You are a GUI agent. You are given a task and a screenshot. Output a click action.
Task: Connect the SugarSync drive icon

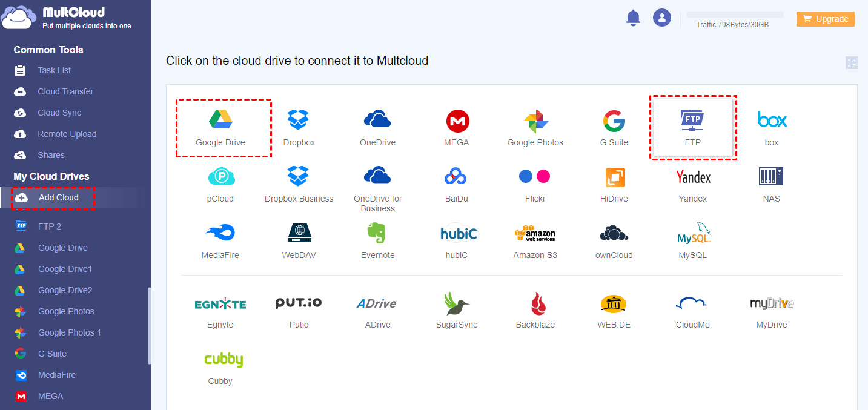tap(456, 303)
